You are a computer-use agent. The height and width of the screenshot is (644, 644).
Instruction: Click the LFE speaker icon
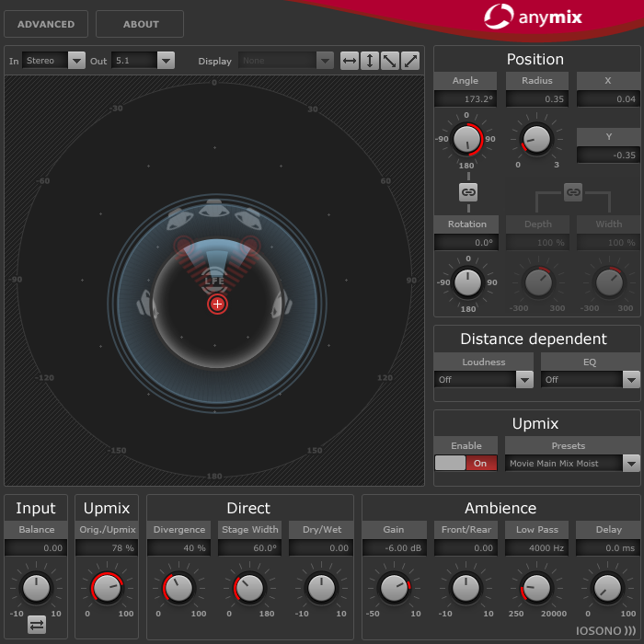click(214, 280)
